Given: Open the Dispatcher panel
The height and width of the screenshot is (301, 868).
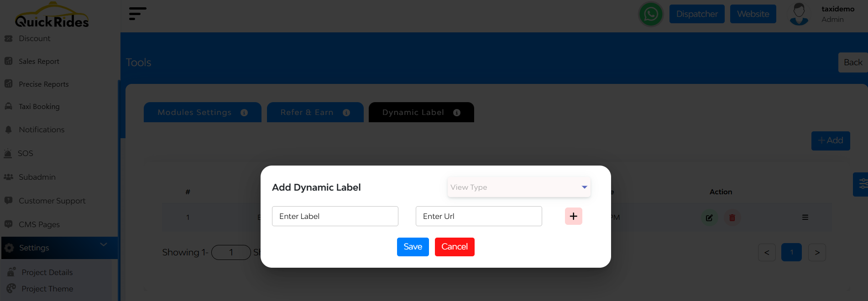Looking at the screenshot, I should click(x=696, y=14).
